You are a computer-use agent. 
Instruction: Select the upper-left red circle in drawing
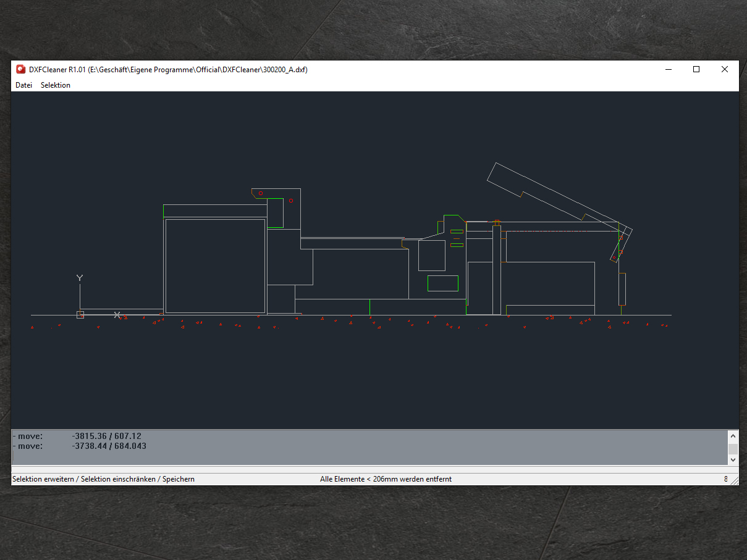point(261,193)
